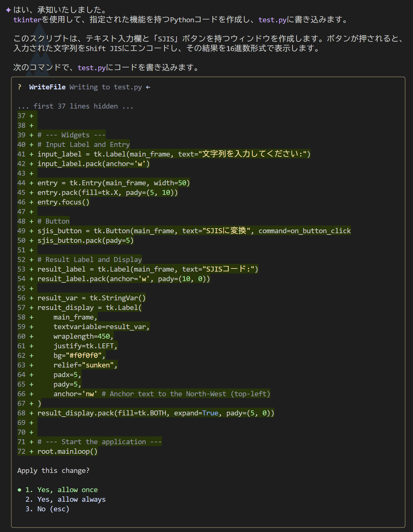413x532 pixels.
Task: Click line 52 '# Result Label and Display'
Action: (90, 260)
